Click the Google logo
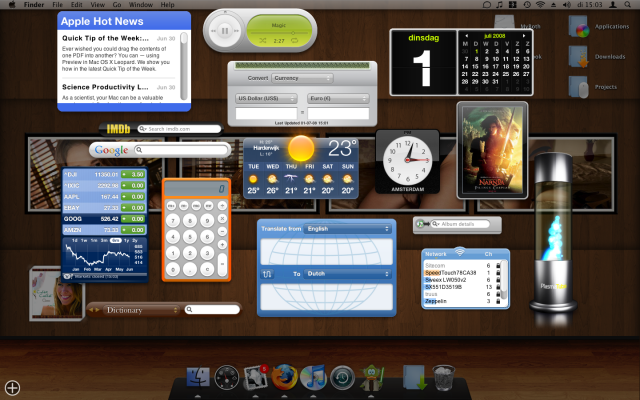 111,150
